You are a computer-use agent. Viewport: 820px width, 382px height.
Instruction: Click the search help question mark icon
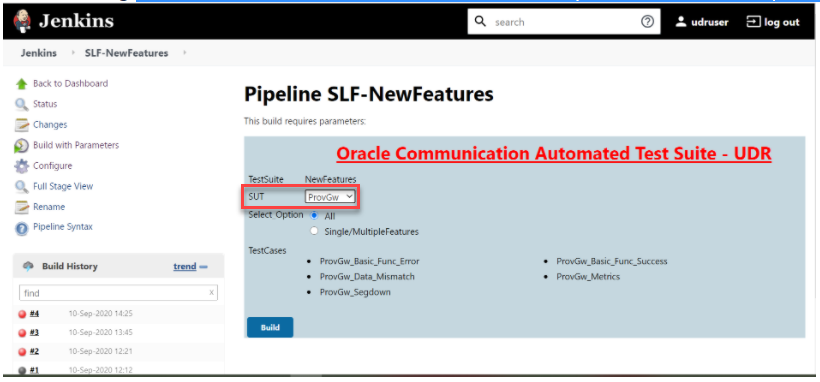[647, 22]
